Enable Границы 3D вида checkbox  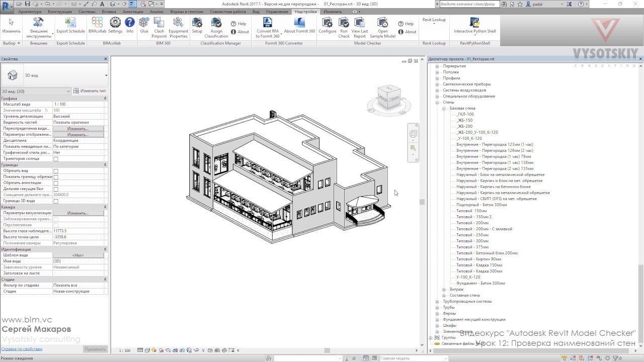click(x=56, y=201)
